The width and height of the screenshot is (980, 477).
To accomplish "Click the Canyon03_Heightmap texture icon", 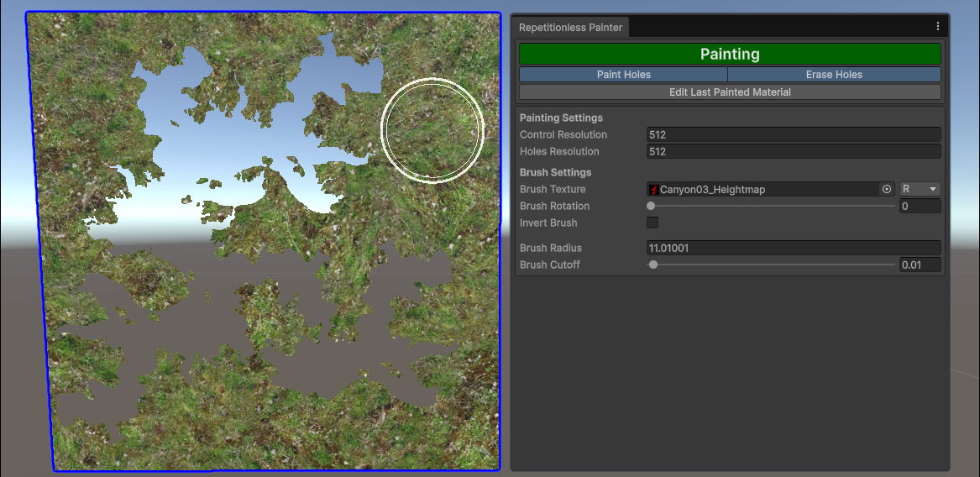I will pos(653,190).
